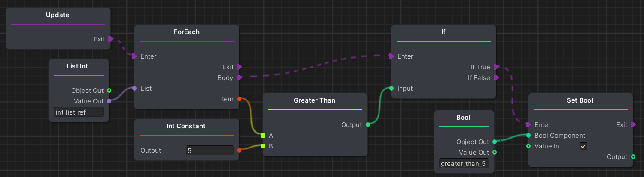The width and height of the screenshot is (644, 177).
Task: Select the Bool node title
Action: coord(464,118)
